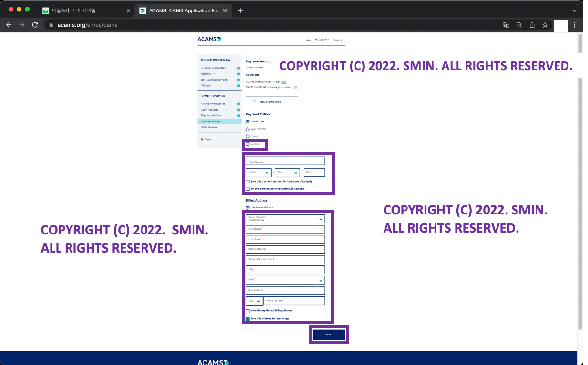Open the Country/Region dropdown showing South Korea

(x=285, y=219)
